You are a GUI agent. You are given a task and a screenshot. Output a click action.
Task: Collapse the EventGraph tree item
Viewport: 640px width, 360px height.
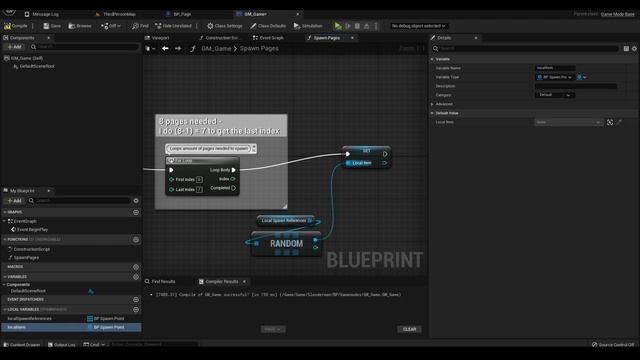tap(4, 221)
